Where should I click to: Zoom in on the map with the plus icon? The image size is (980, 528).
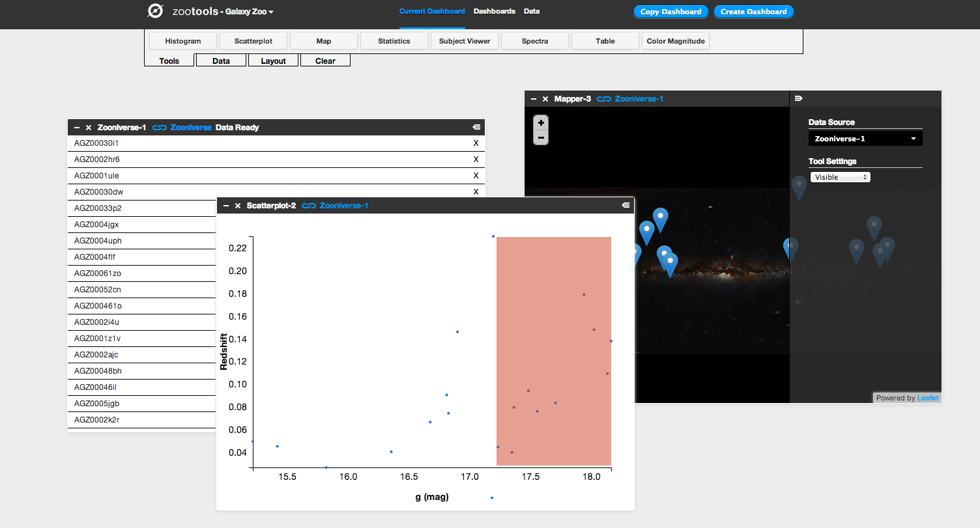click(x=540, y=122)
